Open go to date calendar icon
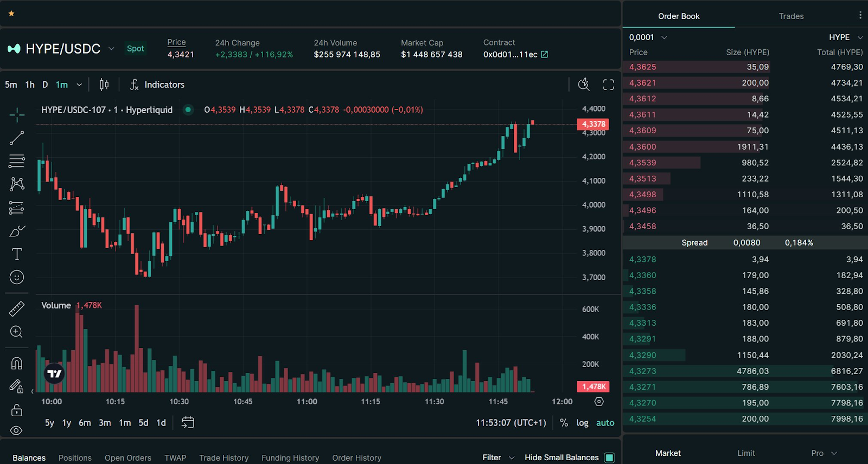Viewport: 868px width, 464px height. [188, 422]
